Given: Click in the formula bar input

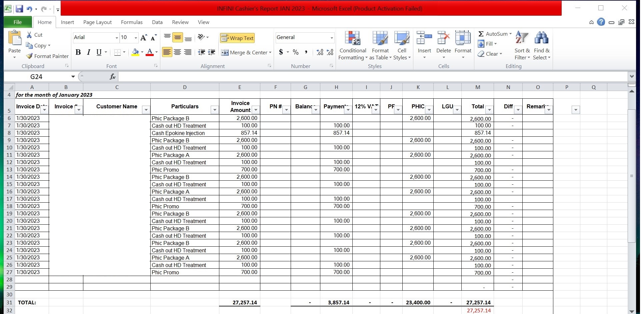Looking at the screenshot, I should 373,77.
